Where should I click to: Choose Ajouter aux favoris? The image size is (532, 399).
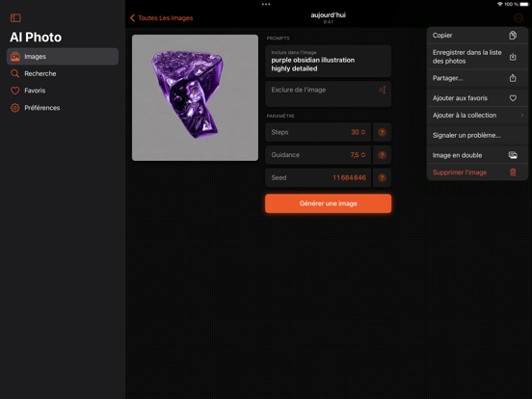(477, 98)
